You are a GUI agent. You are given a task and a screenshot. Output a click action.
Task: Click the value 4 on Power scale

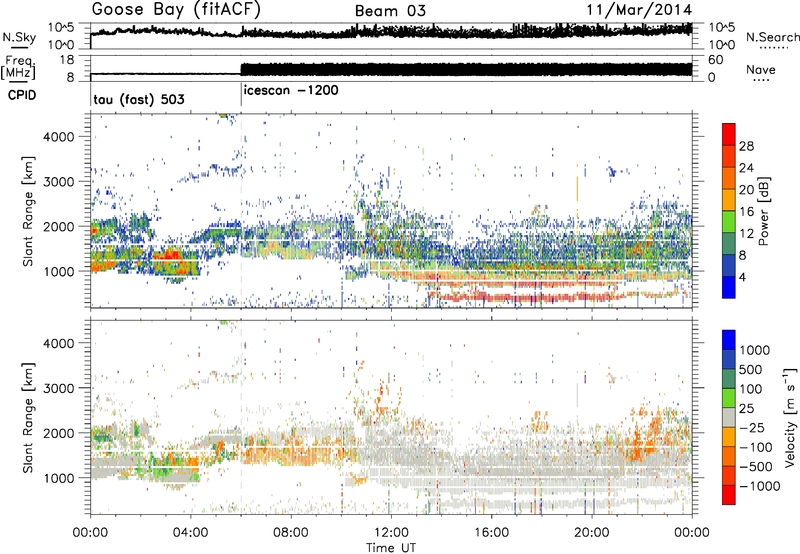pyautogui.click(x=742, y=278)
